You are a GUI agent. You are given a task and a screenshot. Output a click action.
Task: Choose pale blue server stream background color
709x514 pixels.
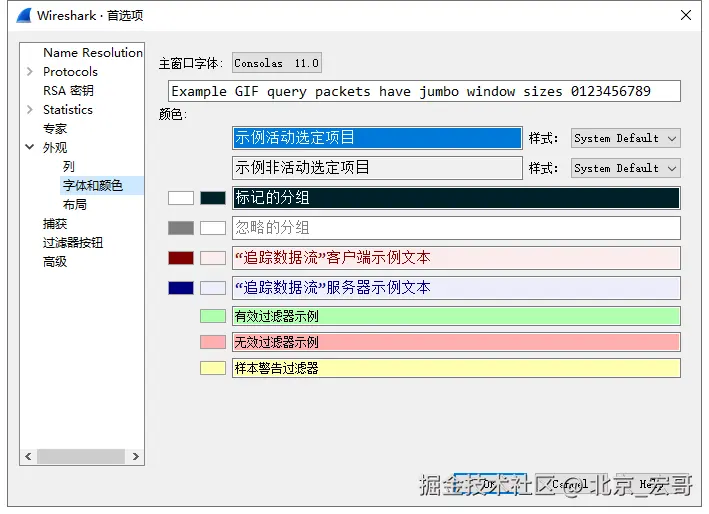pyautogui.click(x=213, y=288)
